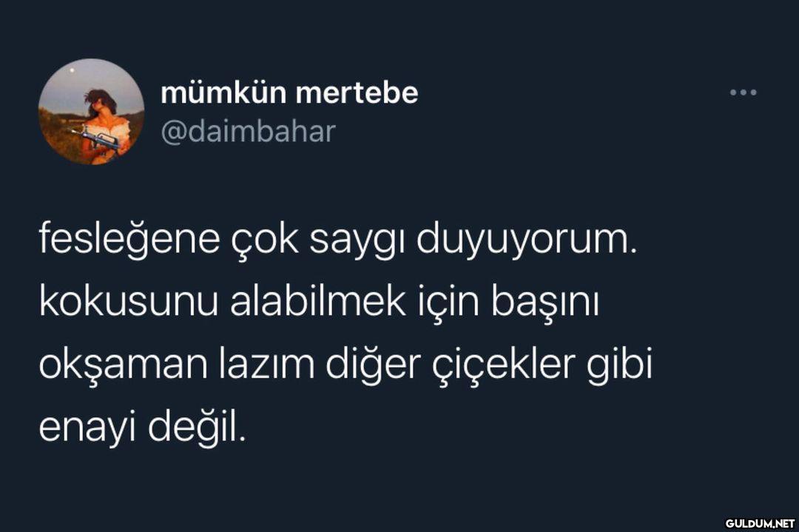
Task: Open the three-dot more options menu
Action: pyautogui.click(x=743, y=92)
